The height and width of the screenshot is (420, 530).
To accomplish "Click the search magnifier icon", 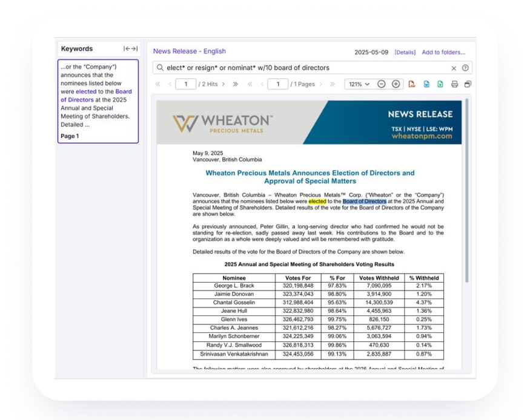I will pos(161,68).
